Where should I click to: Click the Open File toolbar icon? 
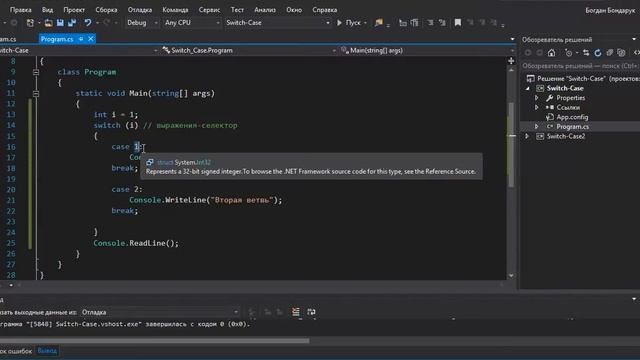click(x=48, y=23)
